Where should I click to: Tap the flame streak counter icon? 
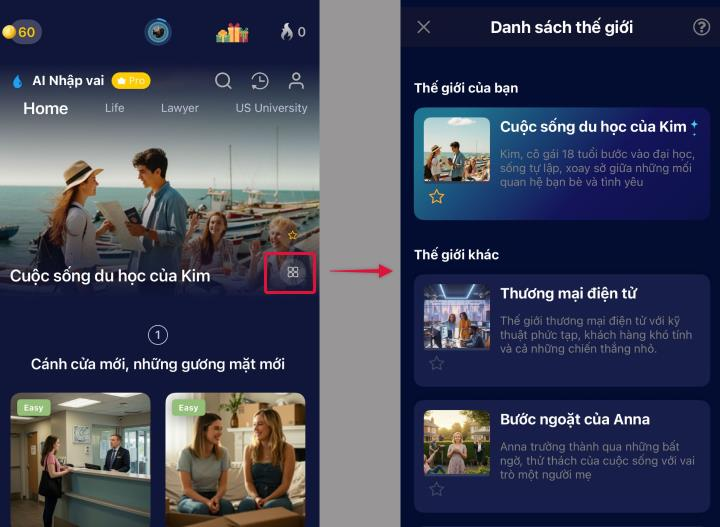(x=287, y=32)
